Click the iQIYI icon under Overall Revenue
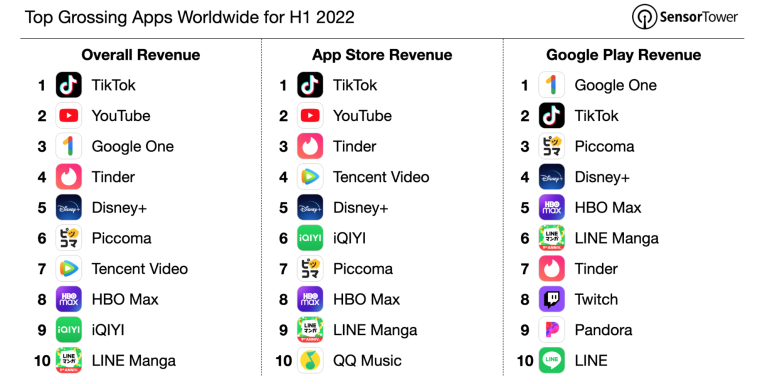 (x=68, y=330)
